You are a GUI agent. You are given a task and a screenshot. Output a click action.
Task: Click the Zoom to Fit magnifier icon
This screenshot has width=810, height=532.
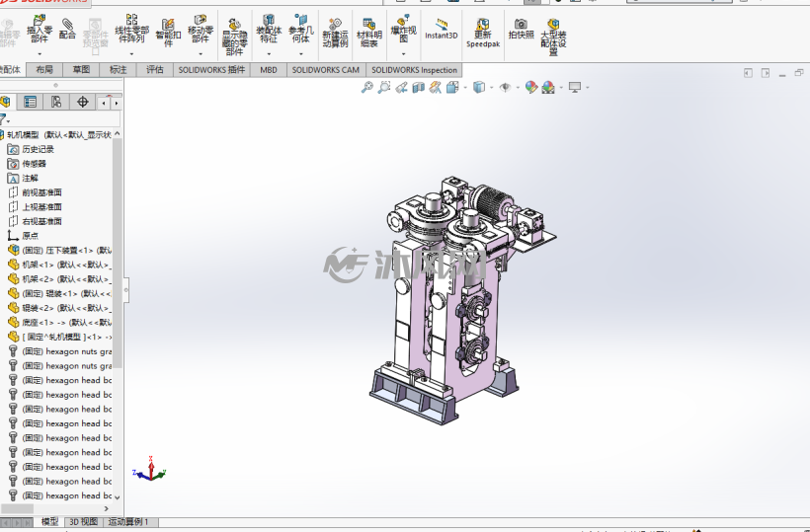(366, 87)
